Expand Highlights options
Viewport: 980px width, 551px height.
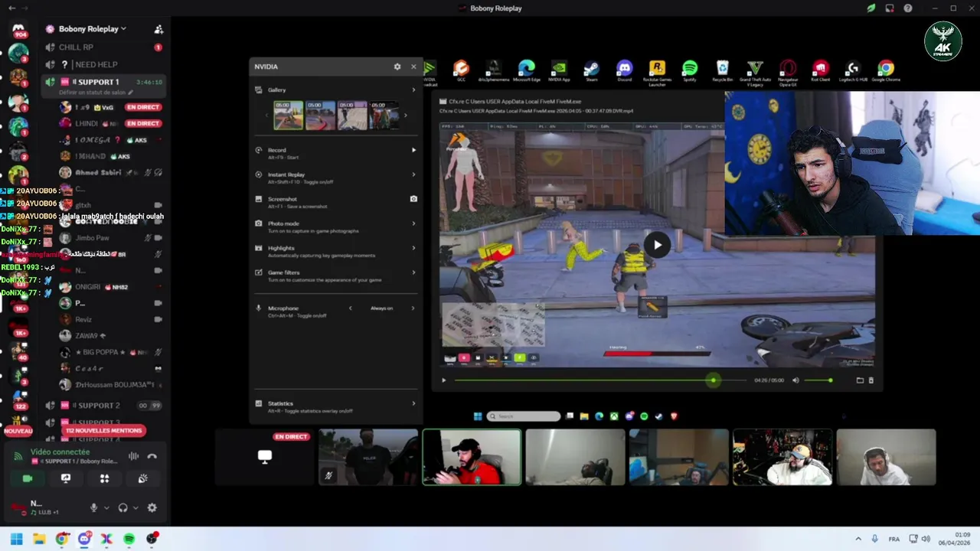(x=413, y=248)
